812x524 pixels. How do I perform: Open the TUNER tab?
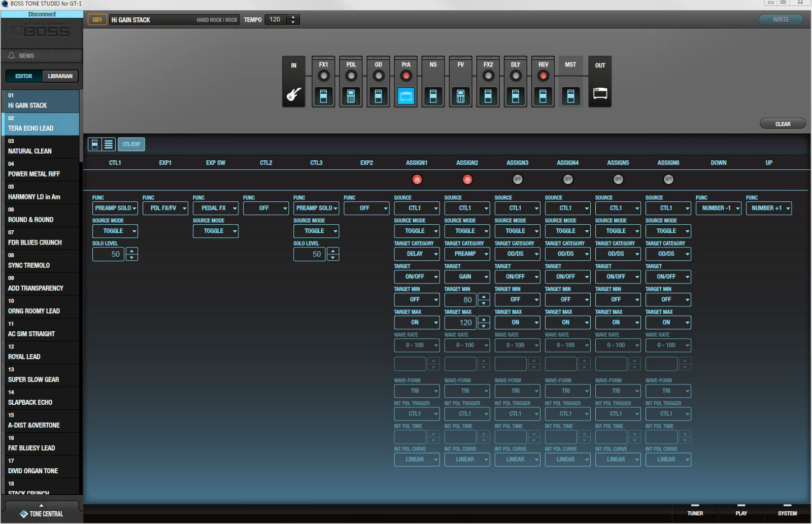695,513
